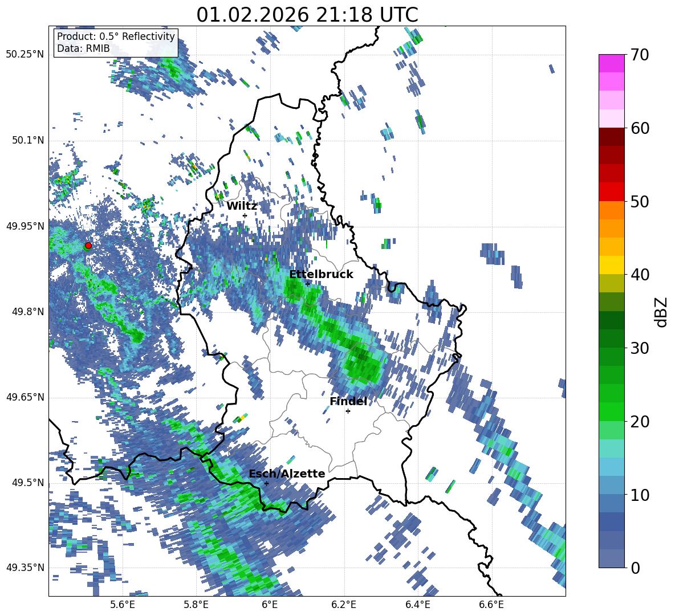Click the Wiltz city label
675x616 pixels.
242,206
